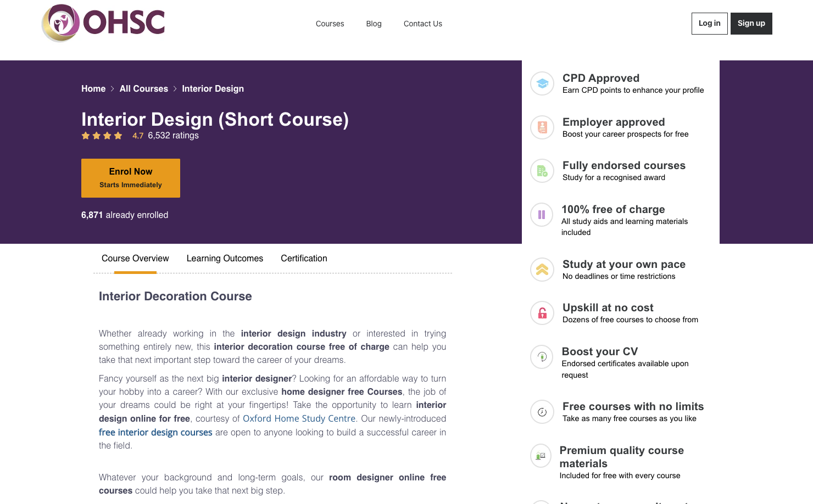
Task: Go to Contact Us page
Action: coord(423,24)
